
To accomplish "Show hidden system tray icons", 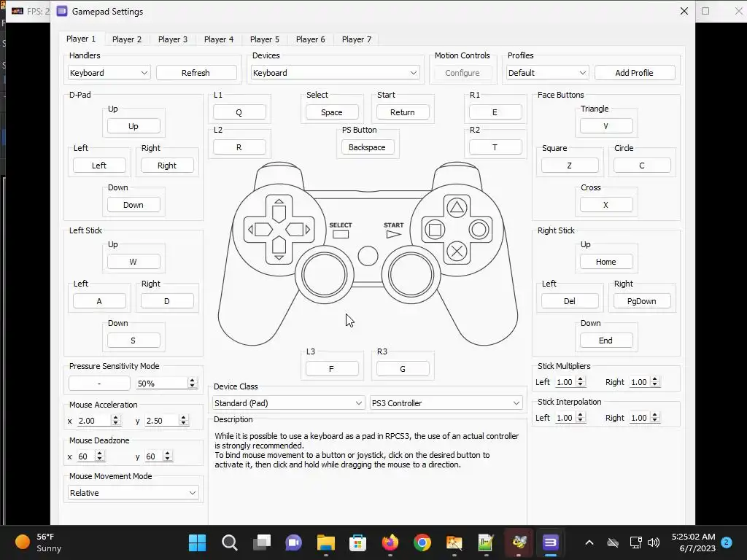I will tap(589, 542).
